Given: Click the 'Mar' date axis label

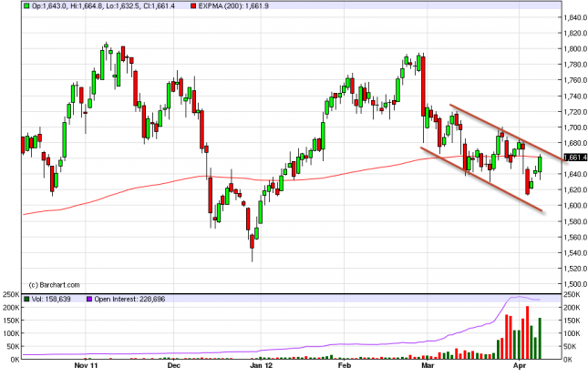Looking at the screenshot, I should click(x=428, y=365).
